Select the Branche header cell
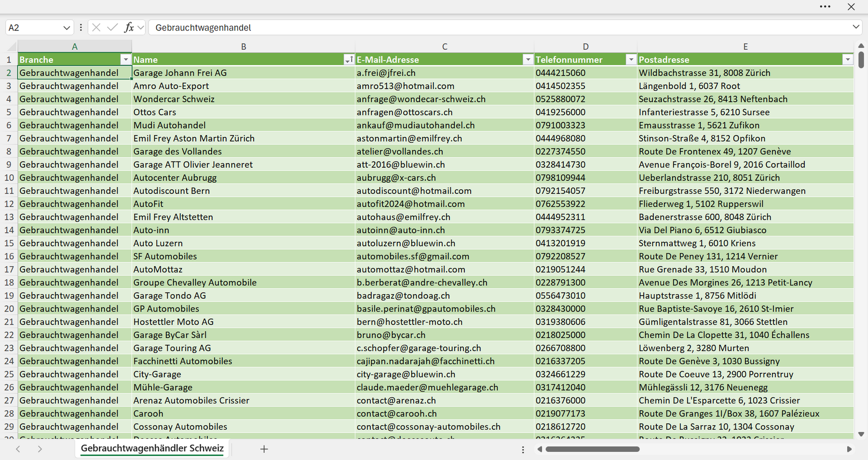 pyautogui.click(x=75, y=59)
